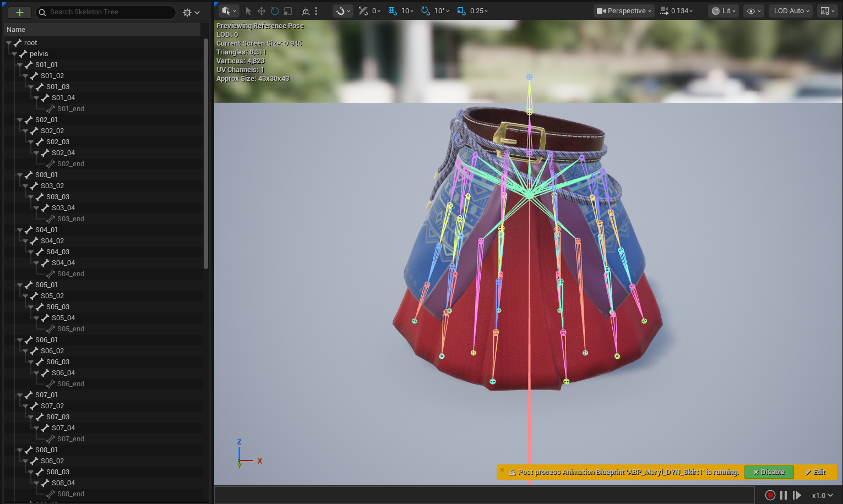Click the Select mode arrow tool
This screenshot has width=843, height=504.
pos(248,11)
